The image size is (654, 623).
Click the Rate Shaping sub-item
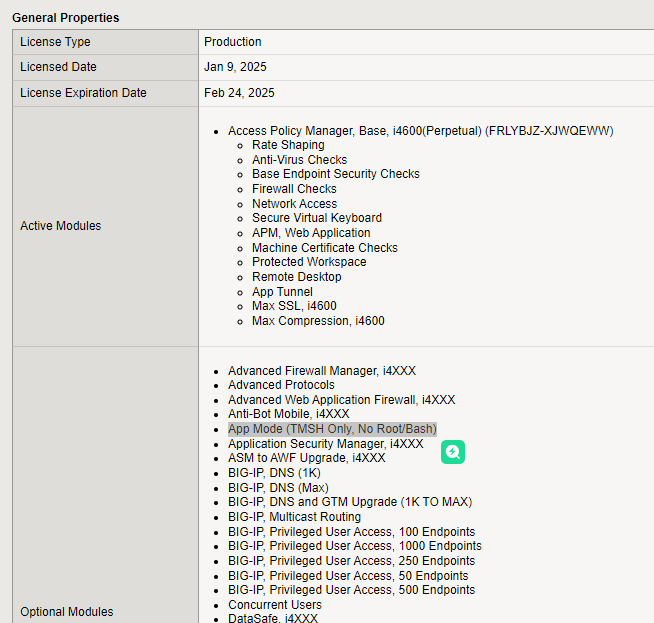288,145
